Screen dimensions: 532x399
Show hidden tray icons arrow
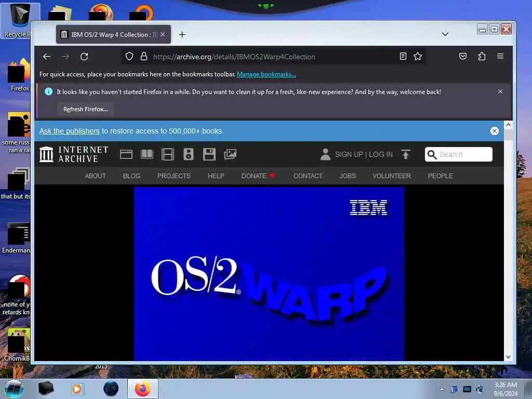pos(442,389)
